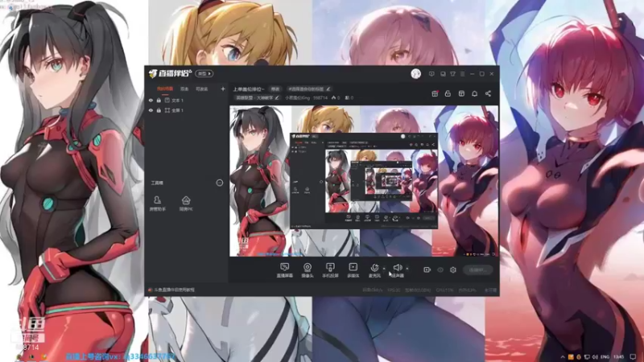Edit the stream title text
The height and width of the screenshot is (362, 644).
pyautogui.click(x=249, y=89)
